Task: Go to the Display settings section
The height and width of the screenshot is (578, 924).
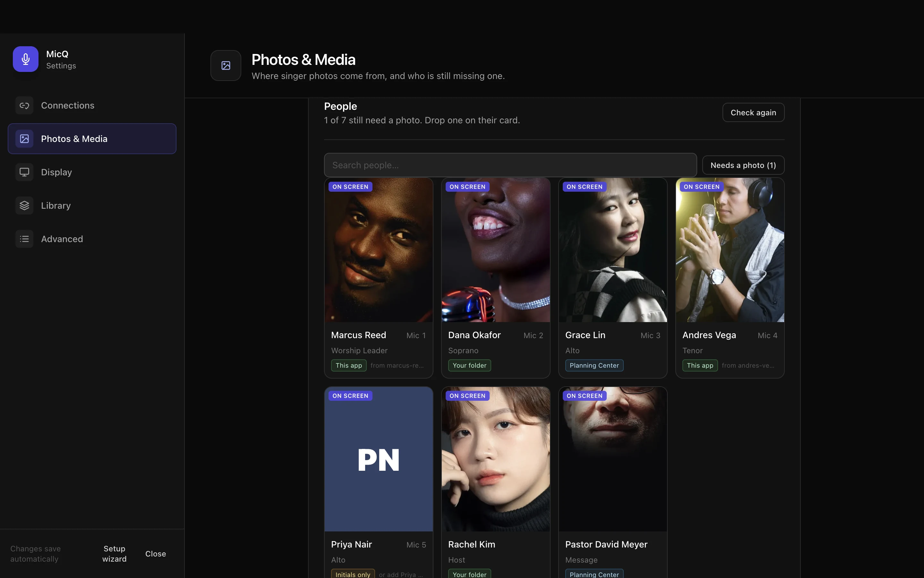Action: (x=92, y=172)
